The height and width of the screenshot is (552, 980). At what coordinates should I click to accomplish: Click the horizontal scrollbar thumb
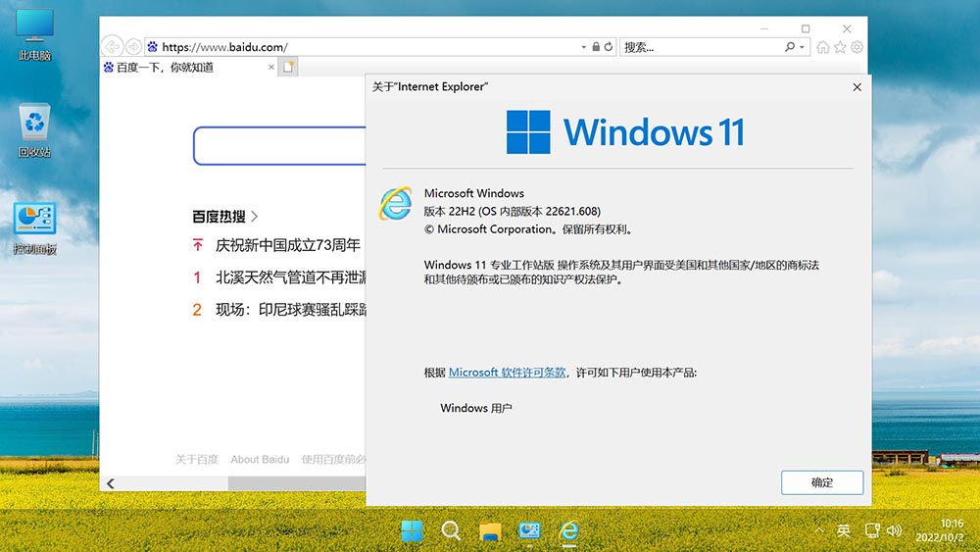point(297,483)
